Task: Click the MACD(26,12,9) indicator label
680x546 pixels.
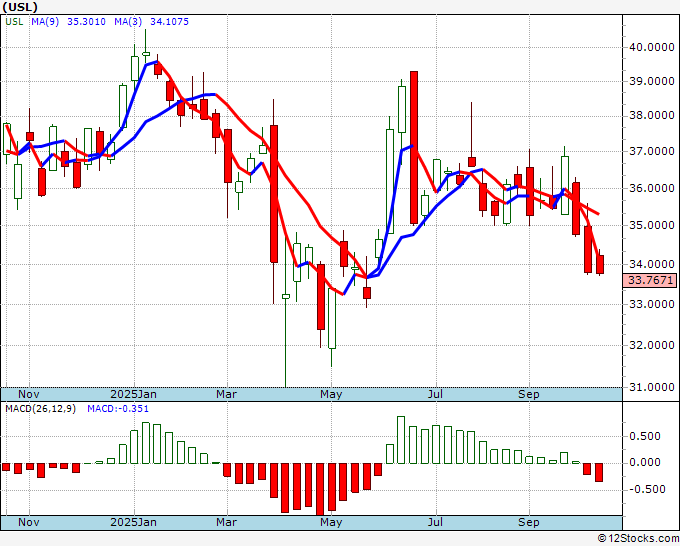Action: point(41,409)
